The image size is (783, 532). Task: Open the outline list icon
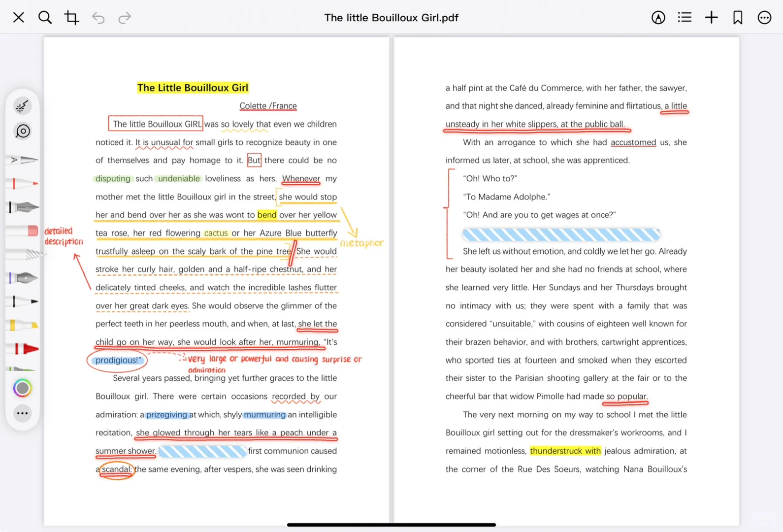point(685,18)
